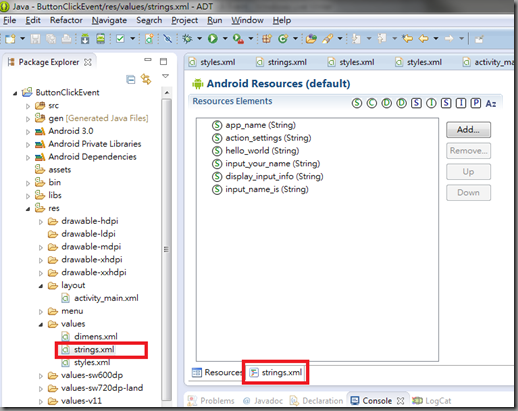Collapse the res folder
Screen dimensions: 518x411
coord(28,209)
